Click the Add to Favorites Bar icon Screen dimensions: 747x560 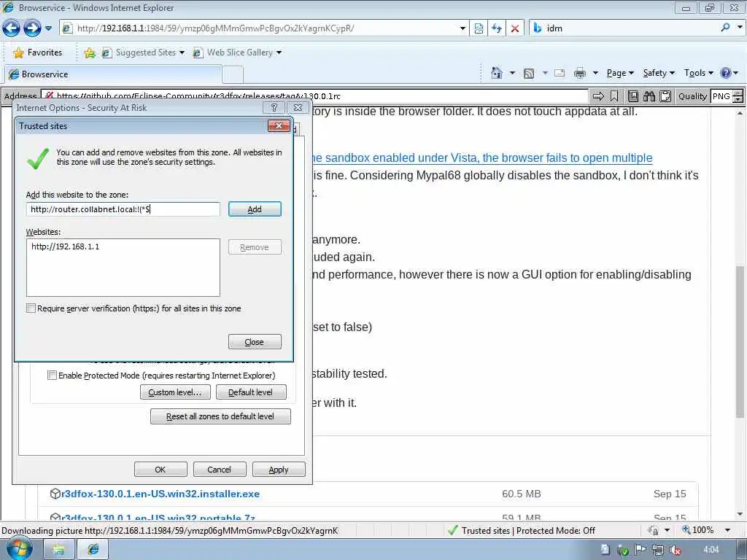pyautogui.click(x=89, y=52)
